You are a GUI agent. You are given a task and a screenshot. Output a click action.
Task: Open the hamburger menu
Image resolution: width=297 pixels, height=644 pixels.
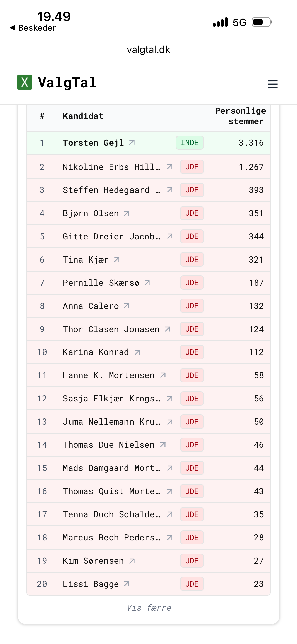tap(272, 84)
